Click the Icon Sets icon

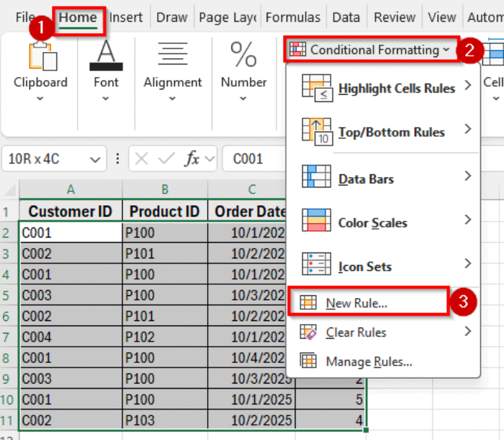316,264
